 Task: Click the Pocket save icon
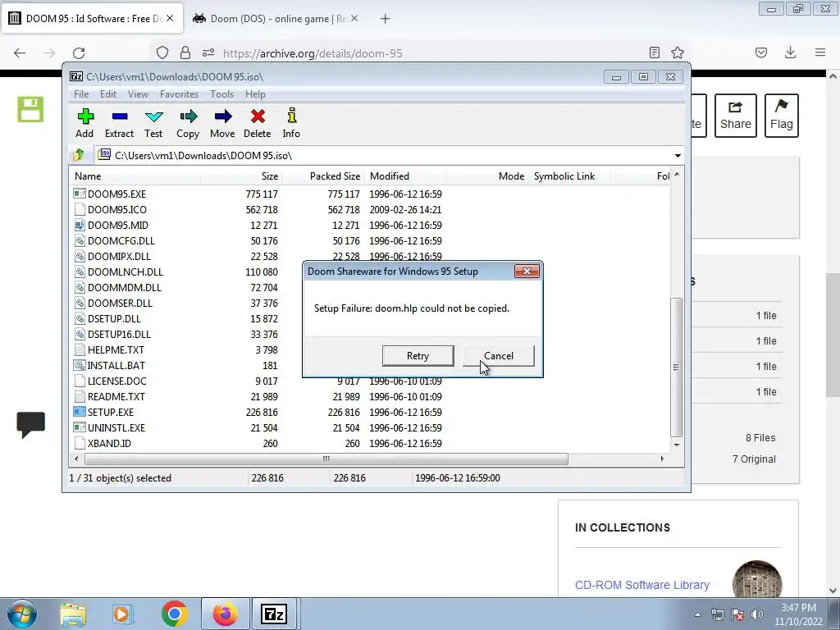(761, 52)
